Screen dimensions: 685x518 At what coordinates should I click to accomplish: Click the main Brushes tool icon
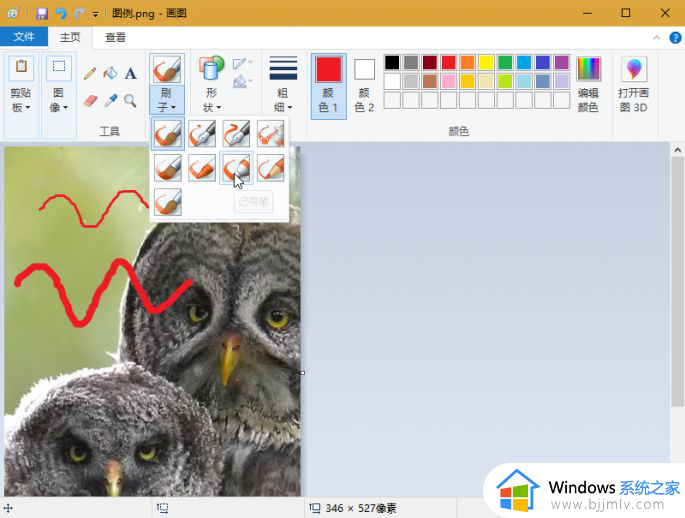(166, 70)
